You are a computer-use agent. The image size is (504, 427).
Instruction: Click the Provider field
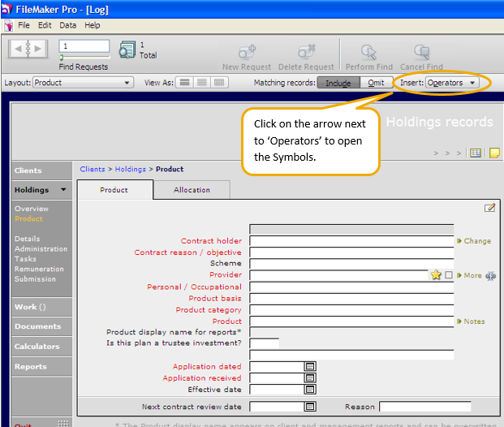click(339, 275)
